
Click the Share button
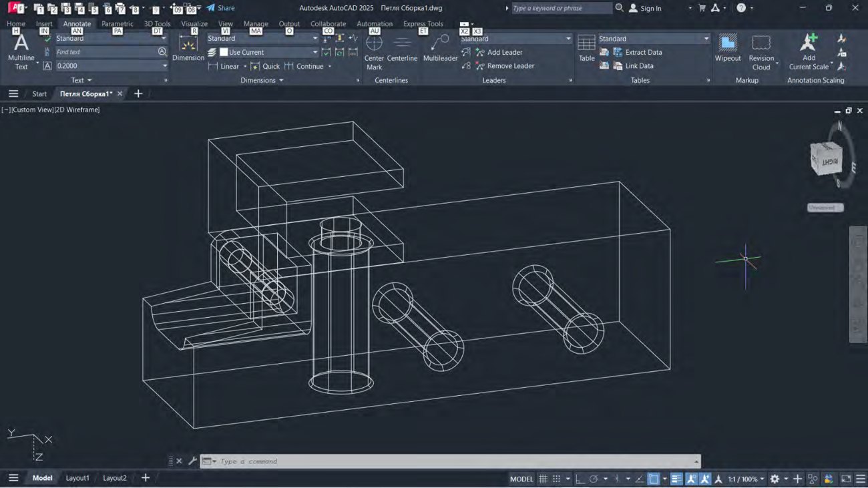pos(220,8)
